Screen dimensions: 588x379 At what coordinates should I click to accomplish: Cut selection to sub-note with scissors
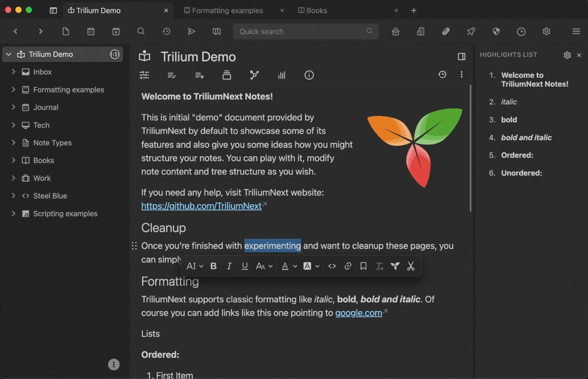411,266
